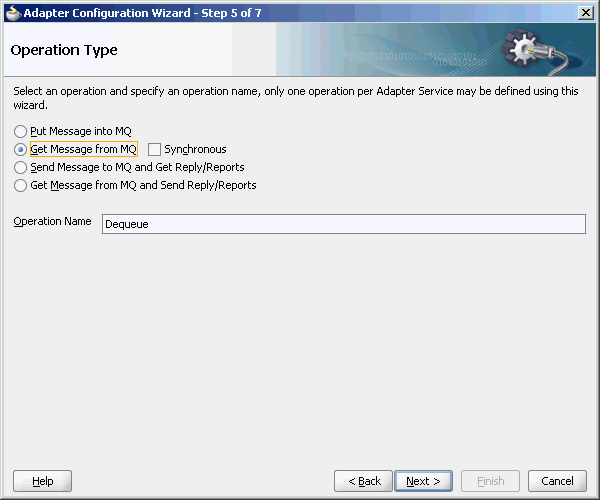Select Send Message to MQ and Get Reply/Reports

[20, 168]
